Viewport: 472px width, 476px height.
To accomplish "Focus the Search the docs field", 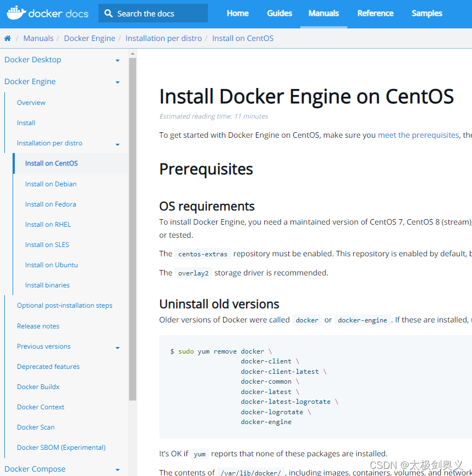I will point(153,13).
